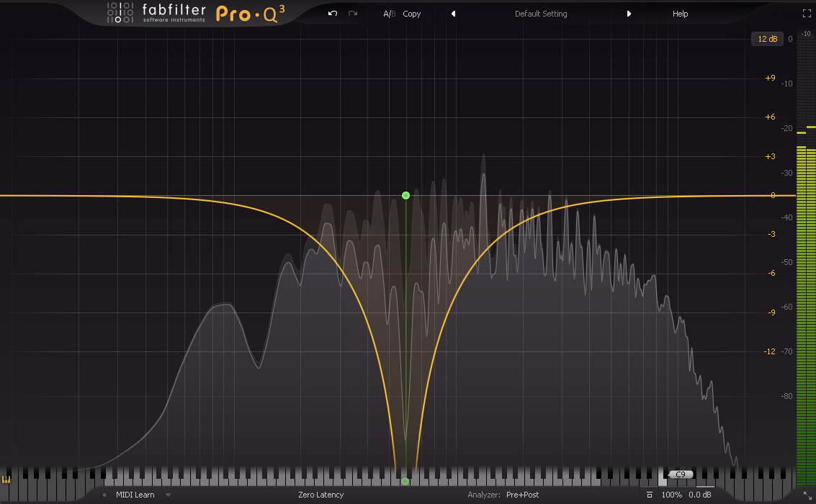Click the resize arrows in the bottom-right corner

[x=807, y=495]
